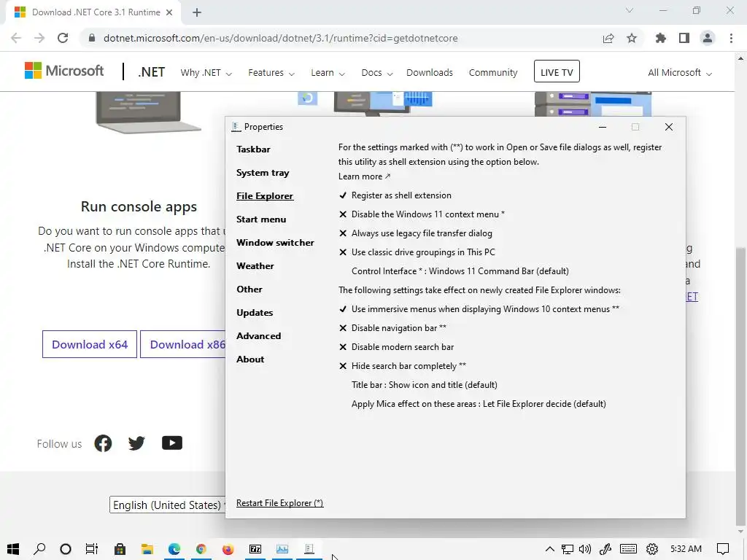Open Weather section in Properties
Image resolution: width=747 pixels, height=560 pixels.
coord(255,266)
